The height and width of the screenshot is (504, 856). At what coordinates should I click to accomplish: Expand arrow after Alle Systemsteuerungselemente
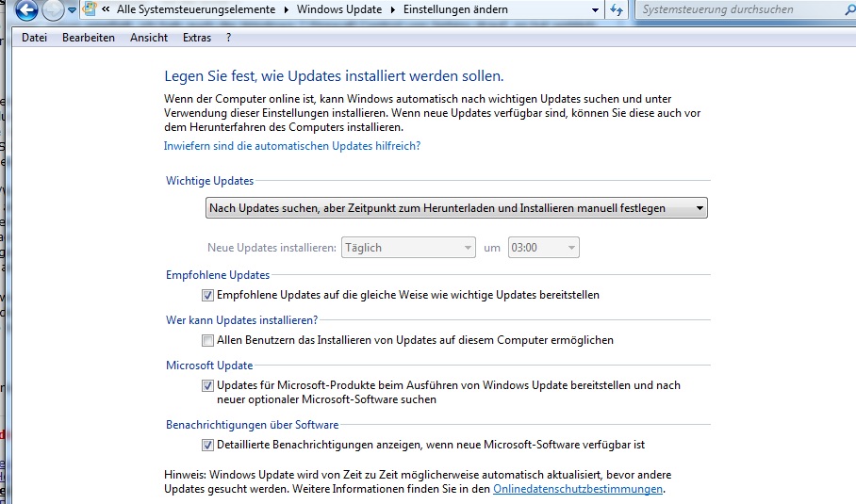click(x=287, y=9)
